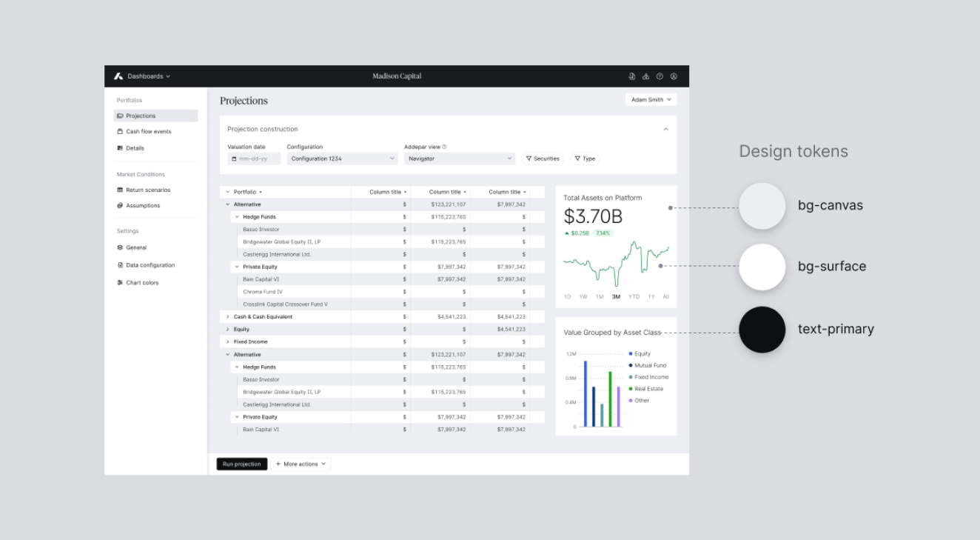Viewport: 980px width, 540px height.
Task: Open the document icon in the top bar
Action: coord(631,76)
